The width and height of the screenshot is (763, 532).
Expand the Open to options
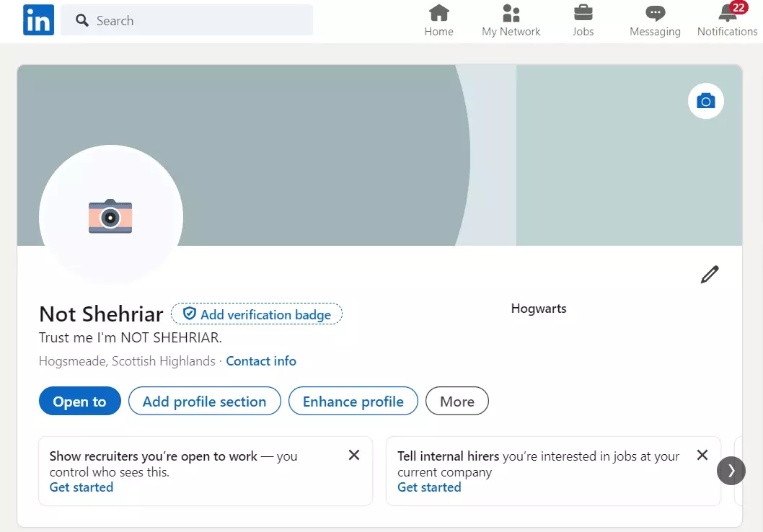pyautogui.click(x=79, y=402)
